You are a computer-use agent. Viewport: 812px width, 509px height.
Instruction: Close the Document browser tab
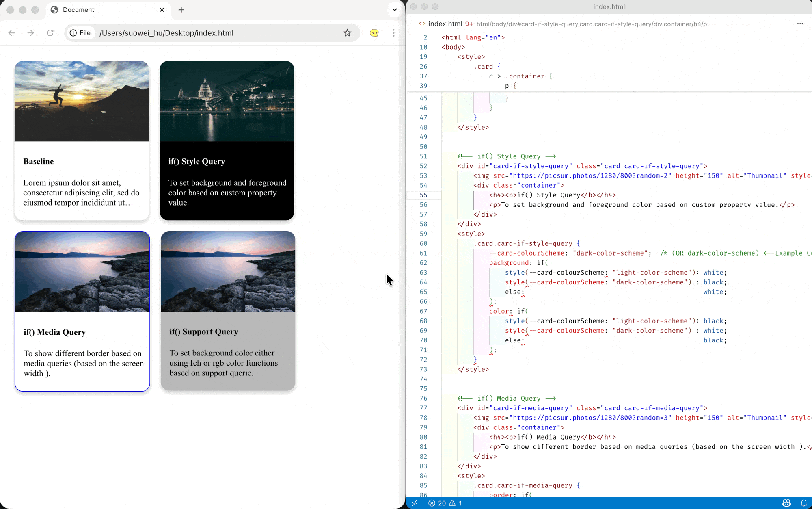tap(162, 10)
